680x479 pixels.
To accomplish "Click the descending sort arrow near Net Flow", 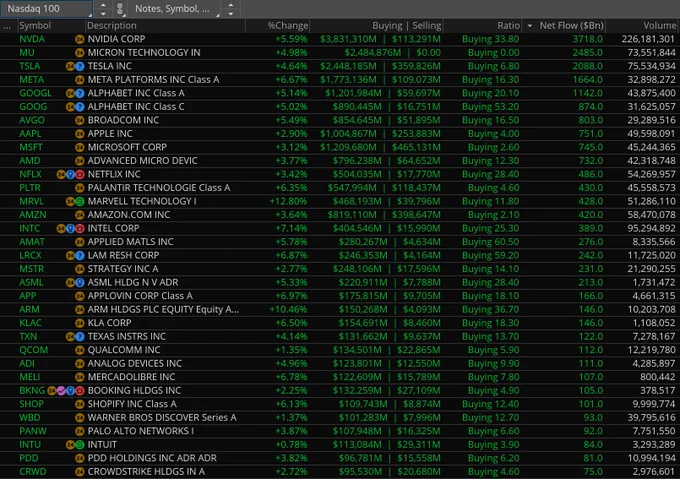I will coord(530,26).
